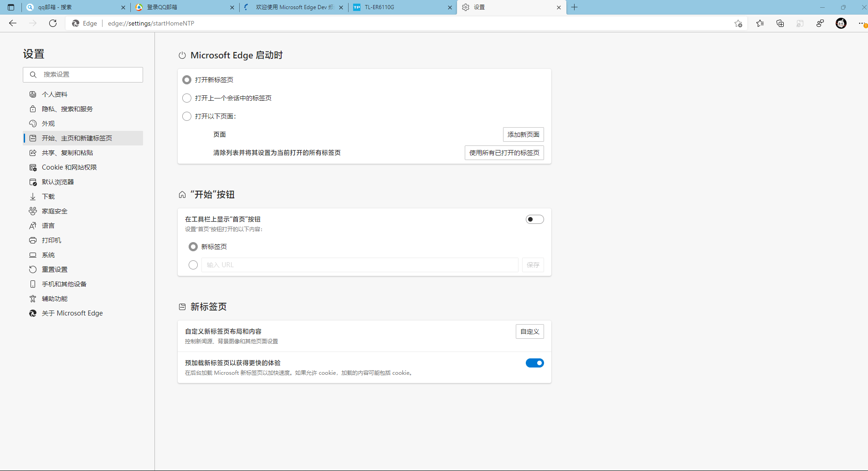Click 使用所有已打开的标签页 button
Viewport: 868px width, 471px height.
pos(504,153)
